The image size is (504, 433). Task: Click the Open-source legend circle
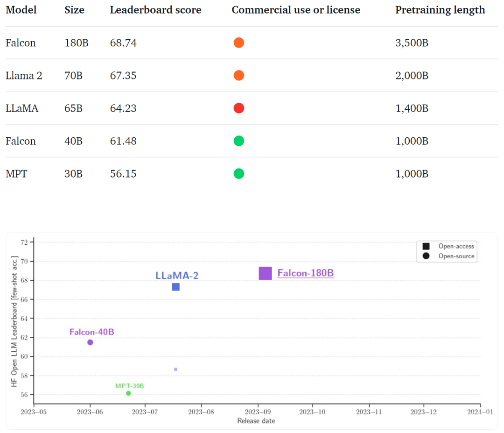point(426,256)
